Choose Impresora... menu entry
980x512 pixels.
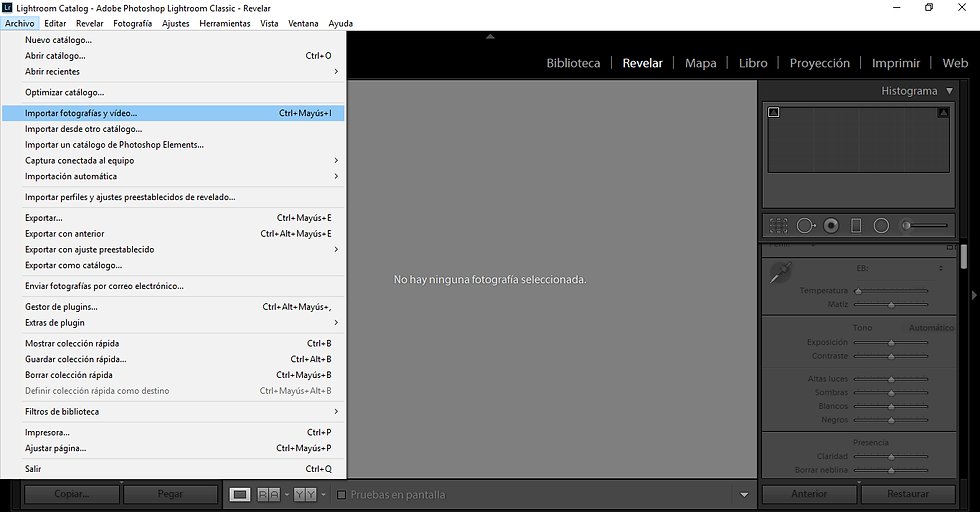click(x=173, y=432)
